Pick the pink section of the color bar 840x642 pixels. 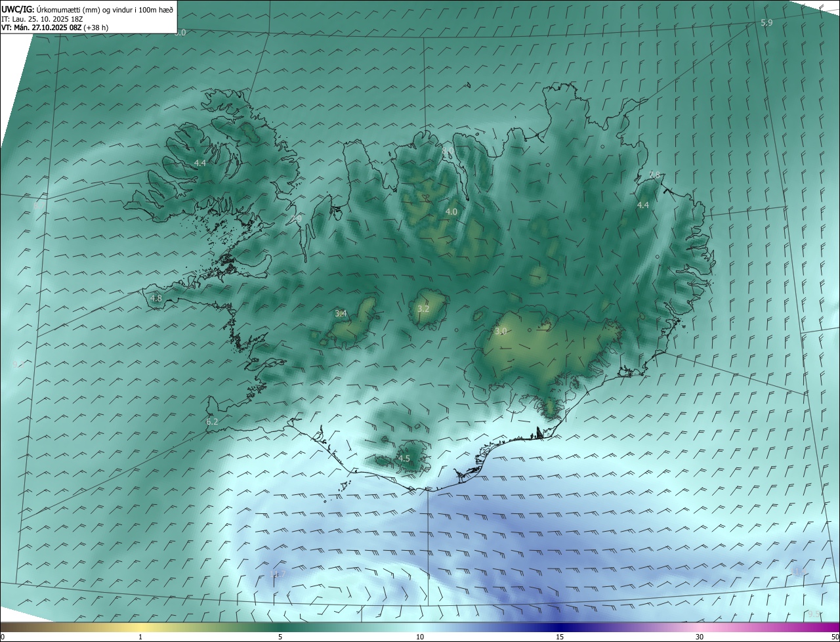(700, 627)
